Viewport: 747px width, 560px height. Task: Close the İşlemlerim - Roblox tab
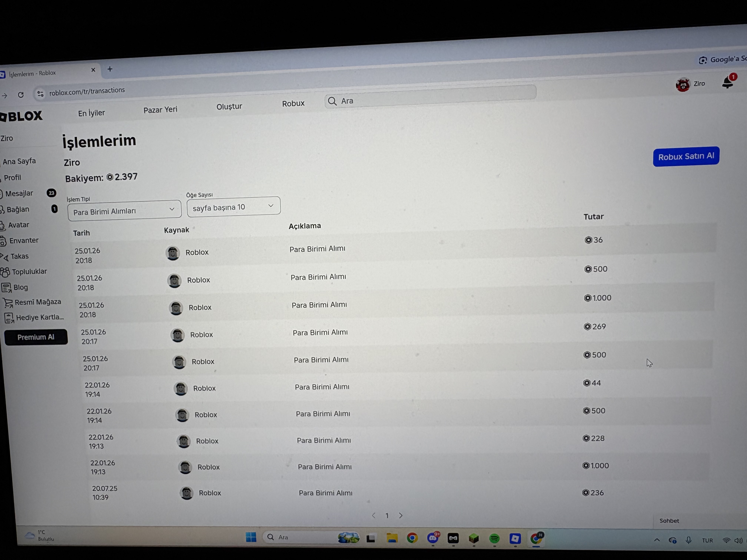pyautogui.click(x=93, y=70)
